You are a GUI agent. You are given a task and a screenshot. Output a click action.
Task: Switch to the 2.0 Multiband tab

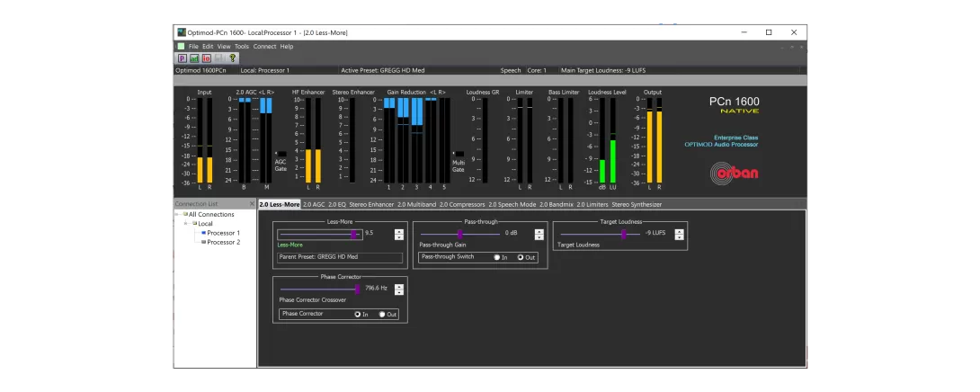[x=417, y=204]
